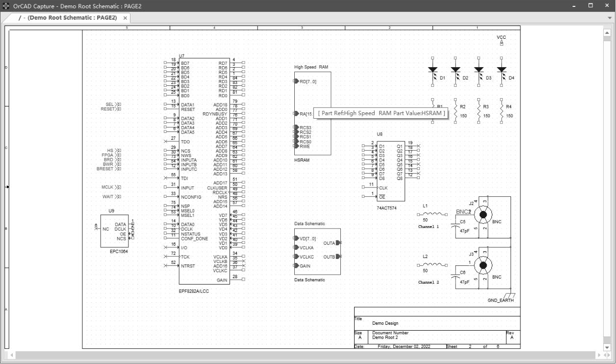The image size is (616, 364).
Task: Click the MCLK port symbol
Action: [118, 187]
